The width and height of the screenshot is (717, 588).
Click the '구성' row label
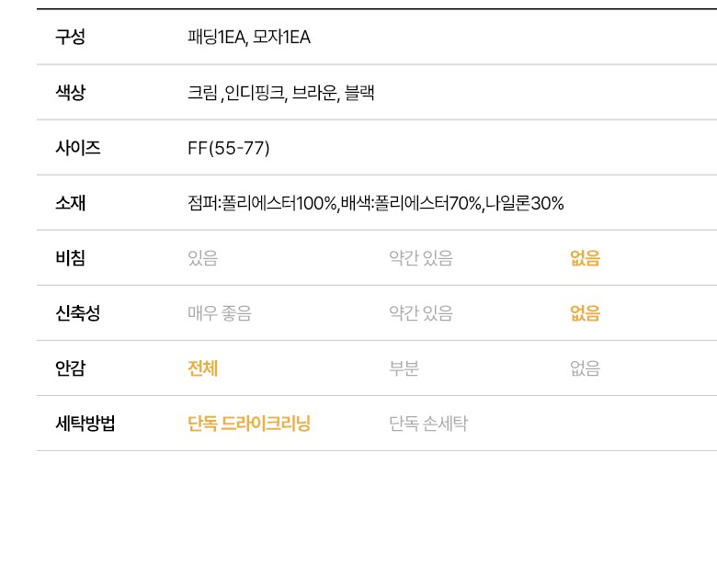pyautogui.click(x=70, y=38)
